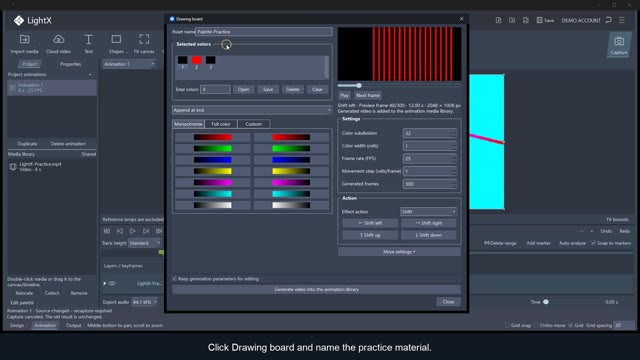Click Edit palette in media library
The image size is (640, 360).
click(x=22, y=303)
